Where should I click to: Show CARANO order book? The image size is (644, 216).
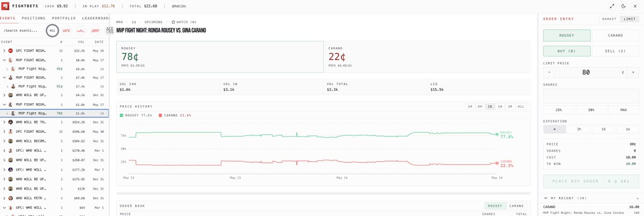pos(517,206)
